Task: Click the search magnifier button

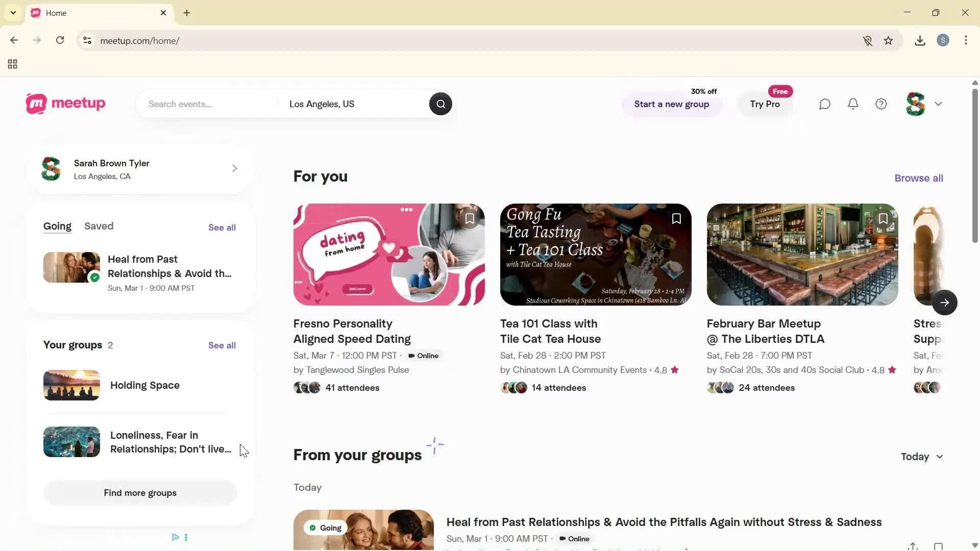Action: [x=440, y=104]
